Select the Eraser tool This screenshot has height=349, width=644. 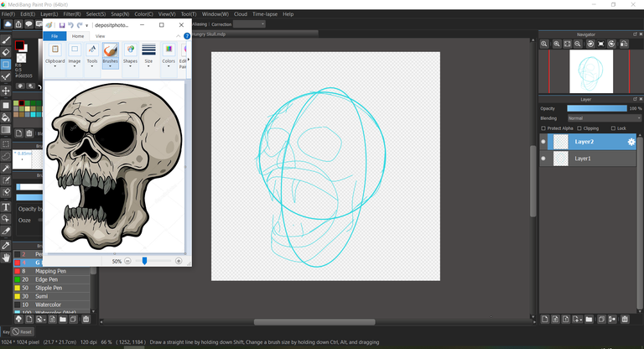tap(6, 52)
